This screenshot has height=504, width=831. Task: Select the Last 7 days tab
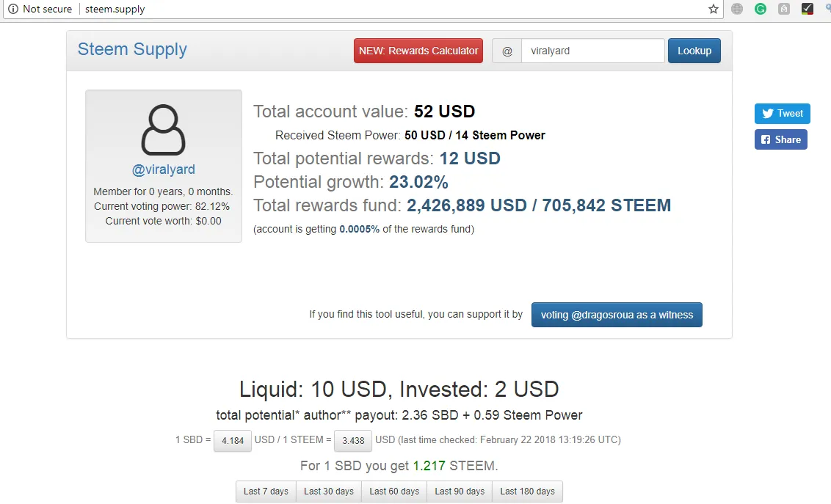(266, 492)
